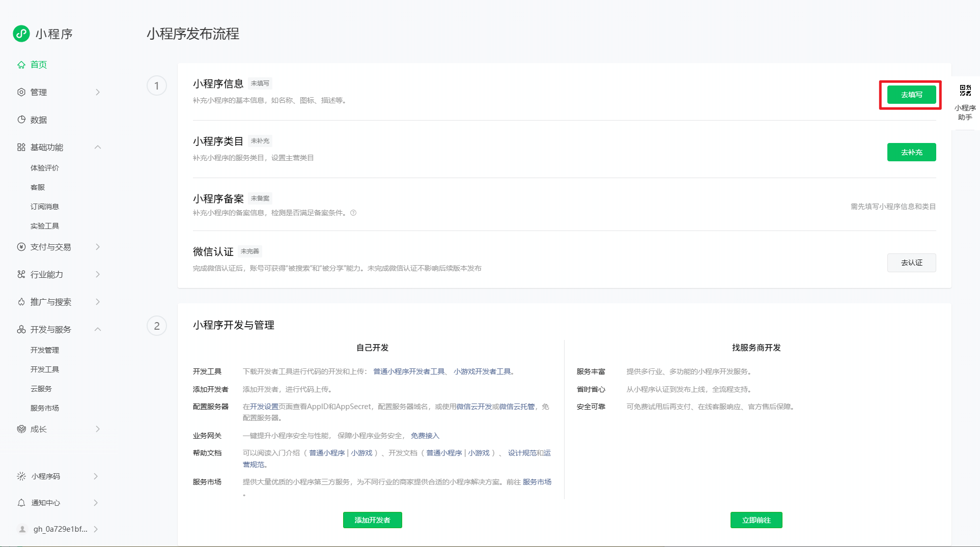Click the 开发与服务 icon

point(21,329)
